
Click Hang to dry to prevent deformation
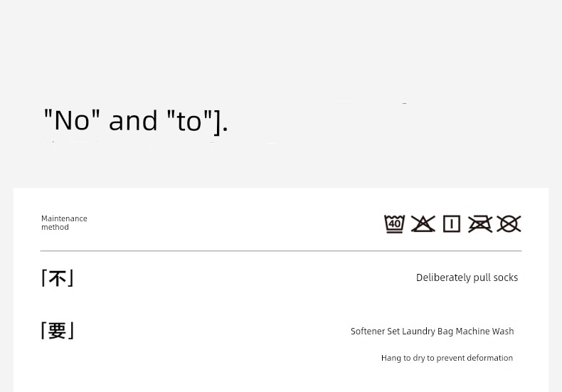tap(447, 358)
